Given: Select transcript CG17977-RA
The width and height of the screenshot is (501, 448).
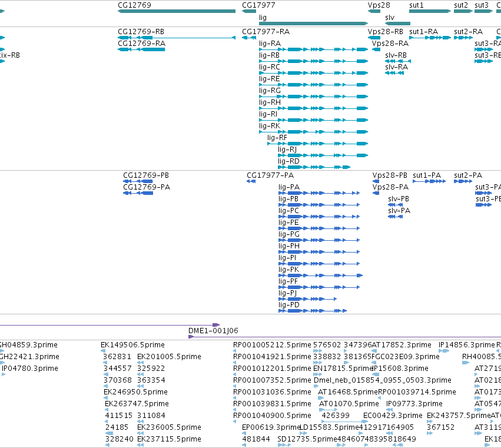Looking at the screenshot, I should point(249,38).
